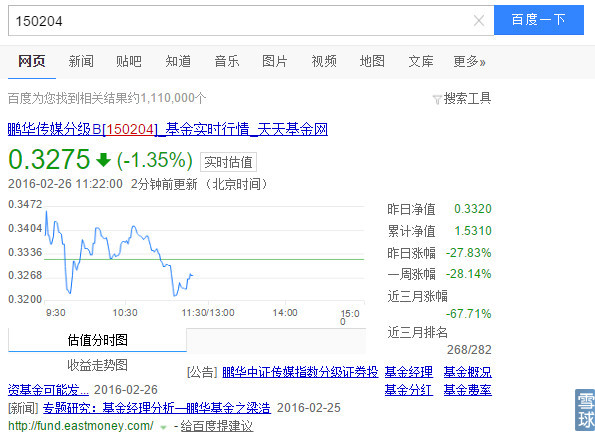Click the green down arrow beside 0.3275
Screen dimensions: 595x439
[x=103, y=160]
